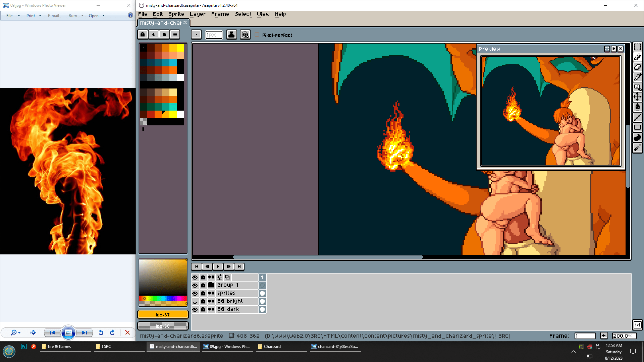Select the Eraser tool
The width and height of the screenshot is (644, 362).
click(637, 67)
